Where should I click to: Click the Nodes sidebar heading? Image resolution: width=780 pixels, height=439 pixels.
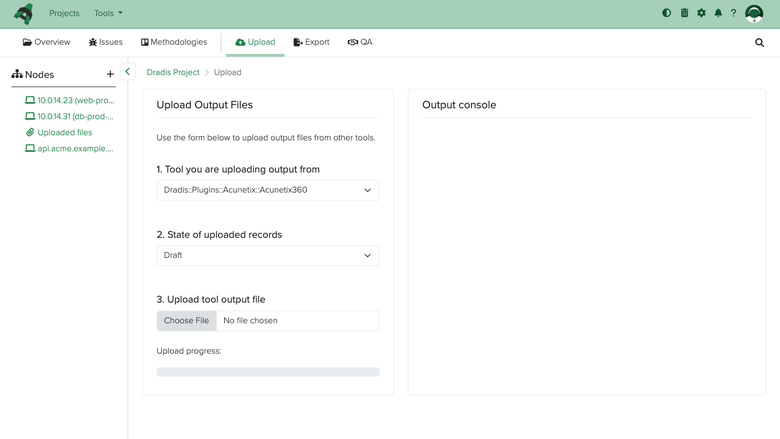[33, 74]
